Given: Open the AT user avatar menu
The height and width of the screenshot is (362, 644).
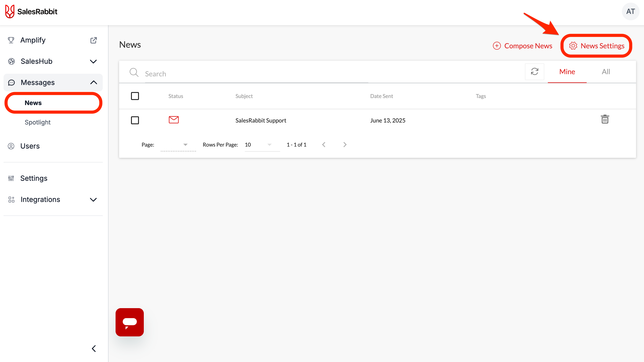Looking at the screenshot, I should point(631,11).
